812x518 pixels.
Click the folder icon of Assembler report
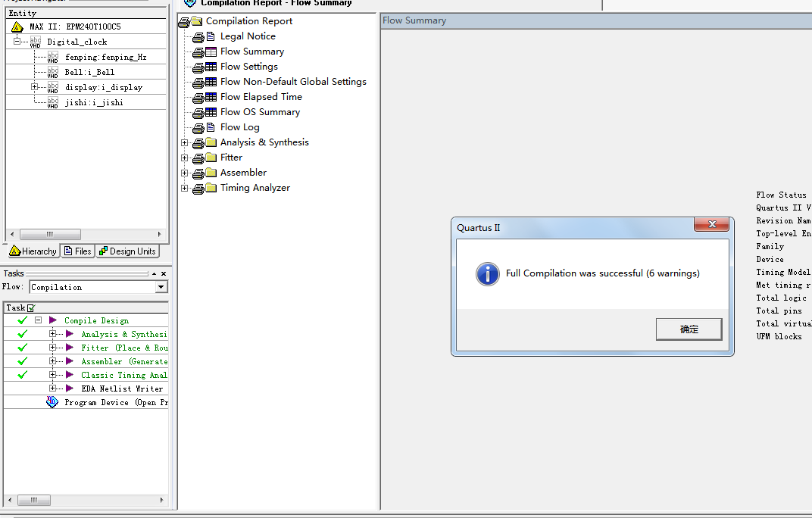211,173
